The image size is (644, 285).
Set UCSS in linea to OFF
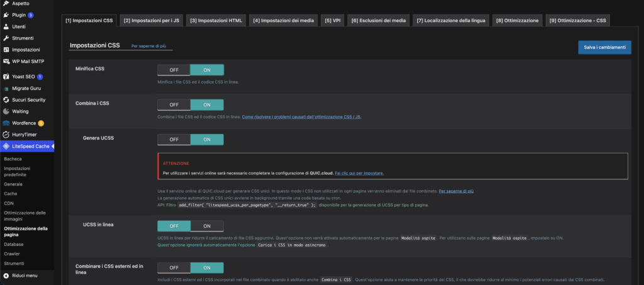[174, 226]
